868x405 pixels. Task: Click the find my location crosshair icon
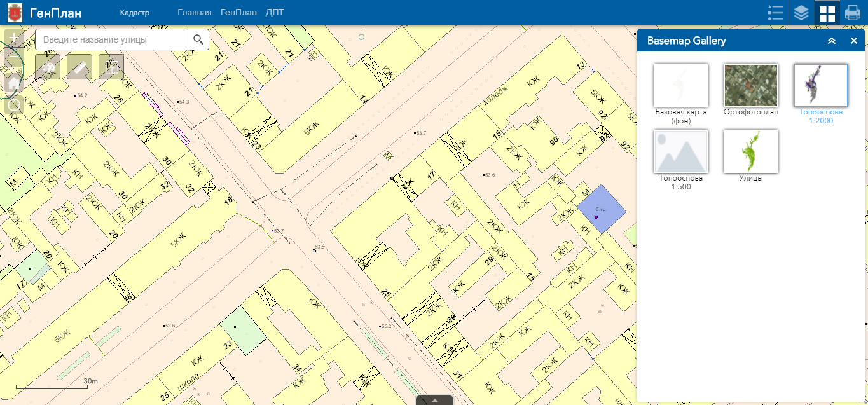[x=14, y=105]
